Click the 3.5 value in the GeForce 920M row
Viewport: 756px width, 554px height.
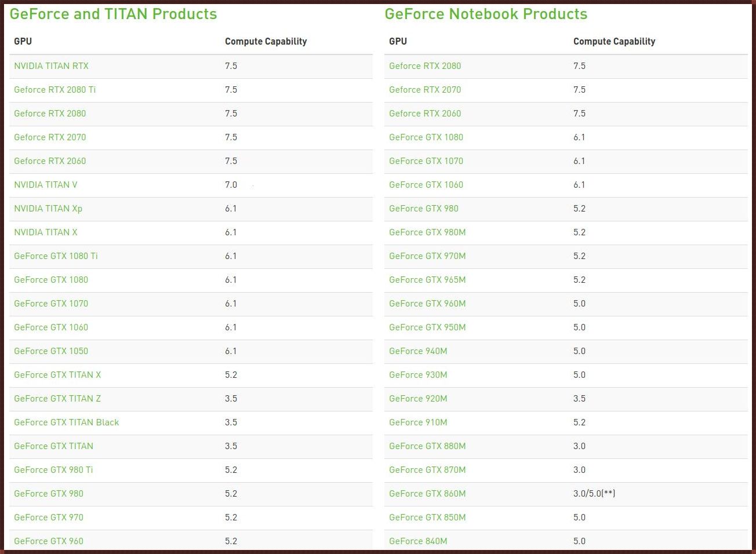579,399
